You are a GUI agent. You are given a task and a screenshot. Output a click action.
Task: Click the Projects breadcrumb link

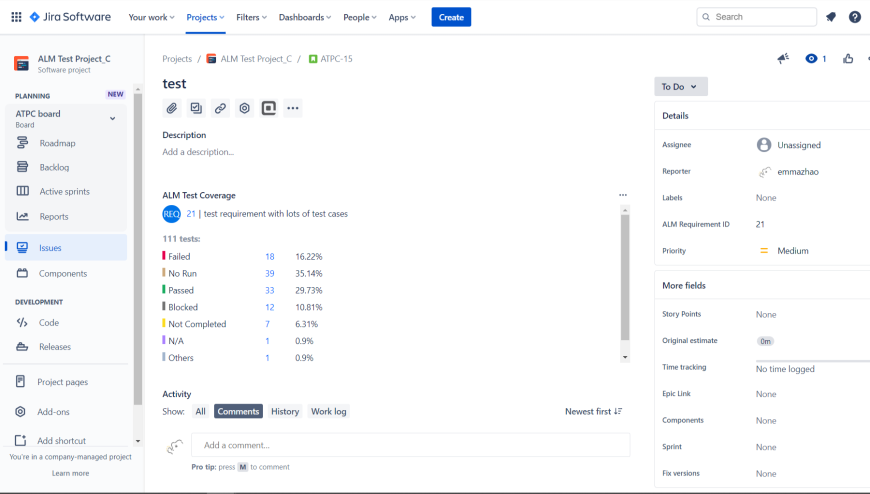(x=177, y=59)
